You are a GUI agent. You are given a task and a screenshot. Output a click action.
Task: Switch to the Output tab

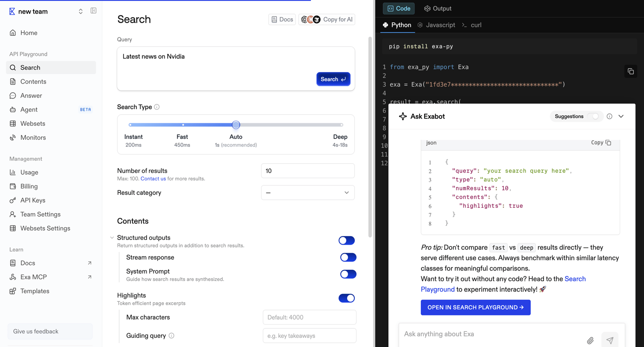437,9
